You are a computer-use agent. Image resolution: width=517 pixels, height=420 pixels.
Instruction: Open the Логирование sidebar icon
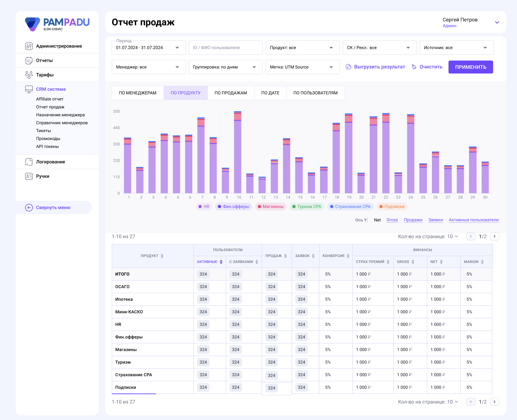29,162
